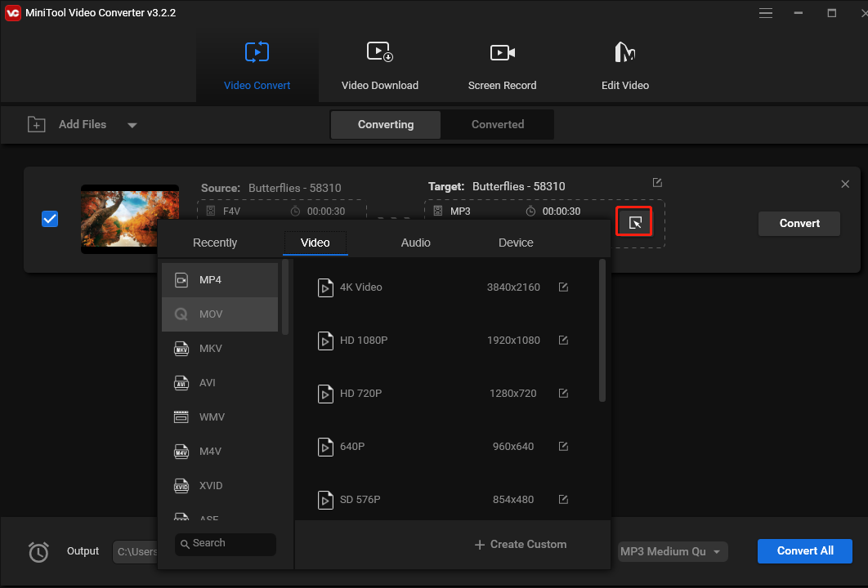Open the hamburger menu
The width and height of the screenshot is (868, 588).
766,13
